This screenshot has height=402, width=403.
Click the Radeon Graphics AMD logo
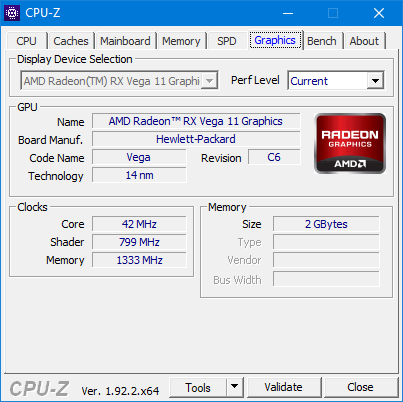350,143
